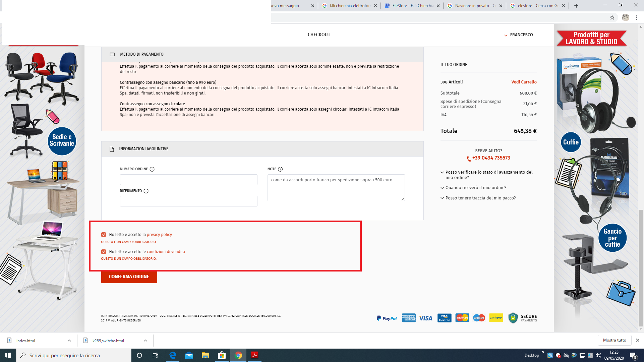
Task: Uncheck the privacy policy checkbox
Action: pos(104,235)
